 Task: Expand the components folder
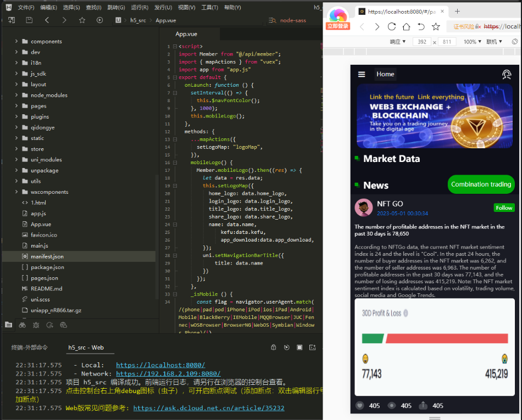(x=16, y=41)
